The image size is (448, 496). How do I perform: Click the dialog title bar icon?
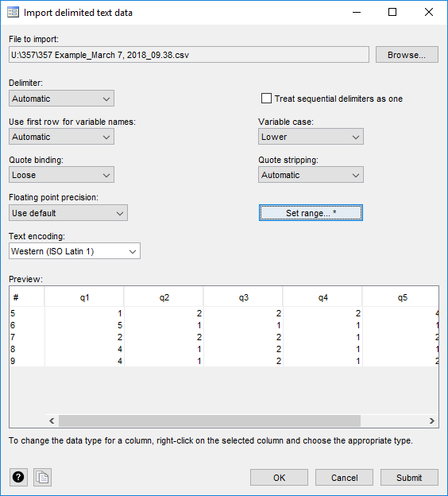point(13,13)
